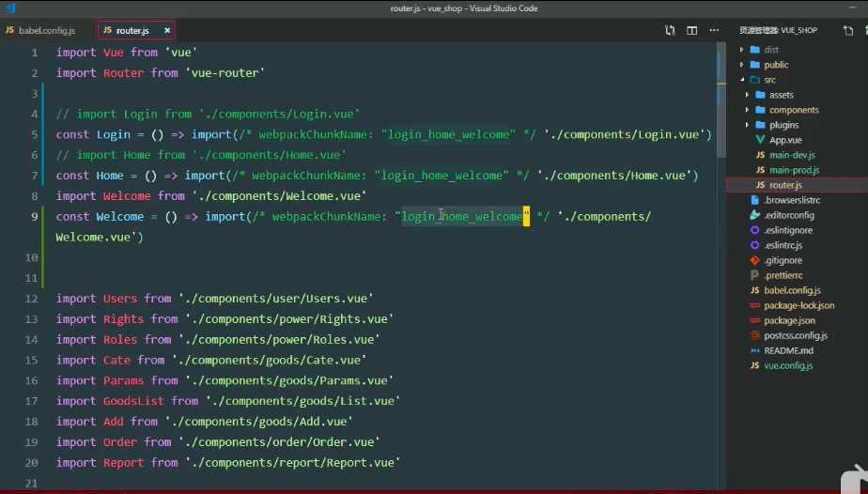
Task: Open main-prod.js from the explorer
Action: 795,170
